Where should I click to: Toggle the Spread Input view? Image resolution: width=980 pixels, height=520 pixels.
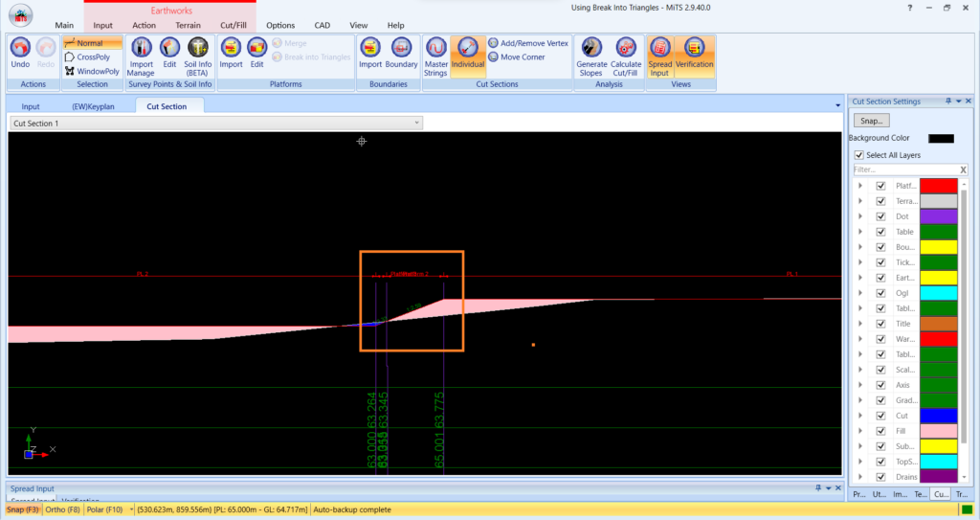659,57
